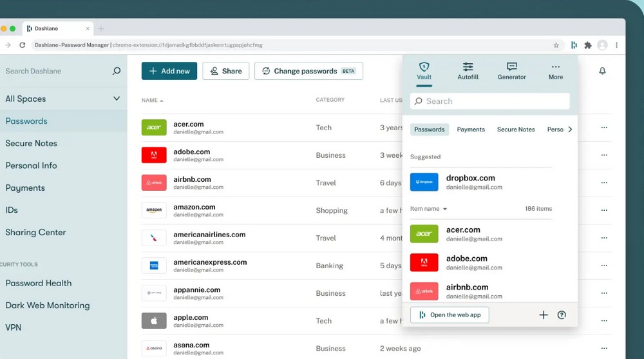This screenshot has width=644, height=359.
Task: Select Secure Notes in the sidebar
Action: tap(32, 143)
